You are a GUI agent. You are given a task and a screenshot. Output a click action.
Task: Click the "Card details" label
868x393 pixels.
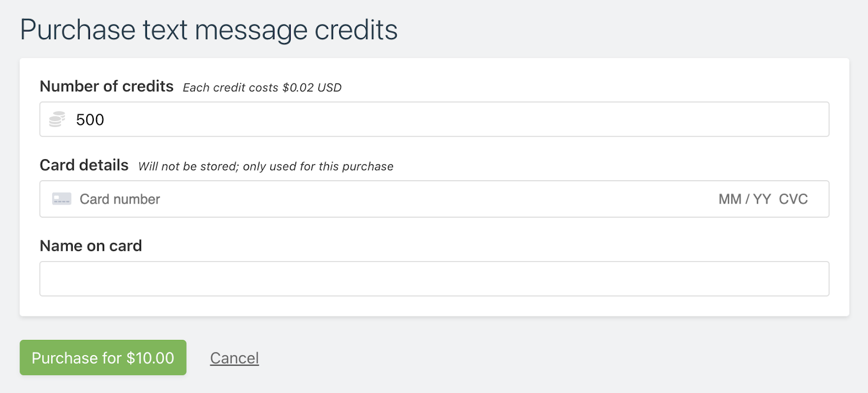tap(84, 165)
